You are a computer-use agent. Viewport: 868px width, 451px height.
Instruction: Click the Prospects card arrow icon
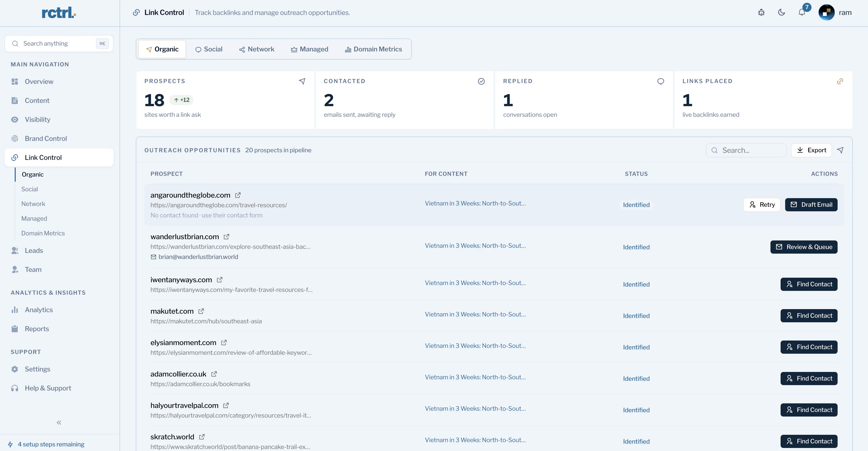[302, 81]
